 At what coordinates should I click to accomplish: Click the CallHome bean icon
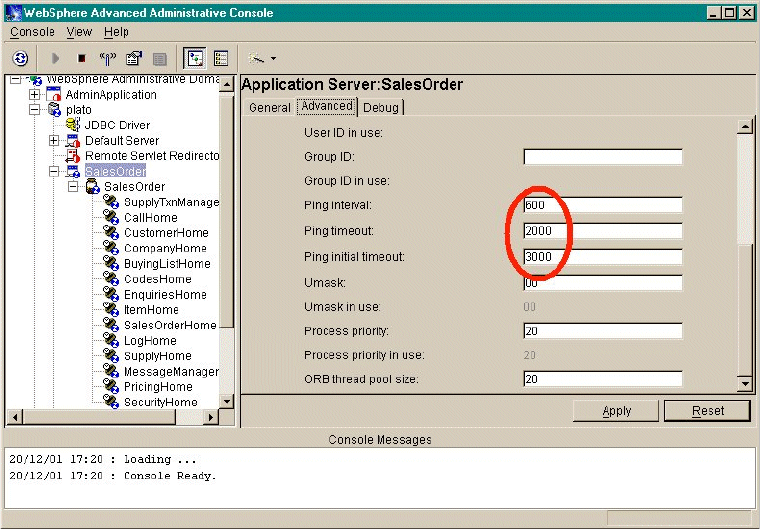tap(111, 218)
